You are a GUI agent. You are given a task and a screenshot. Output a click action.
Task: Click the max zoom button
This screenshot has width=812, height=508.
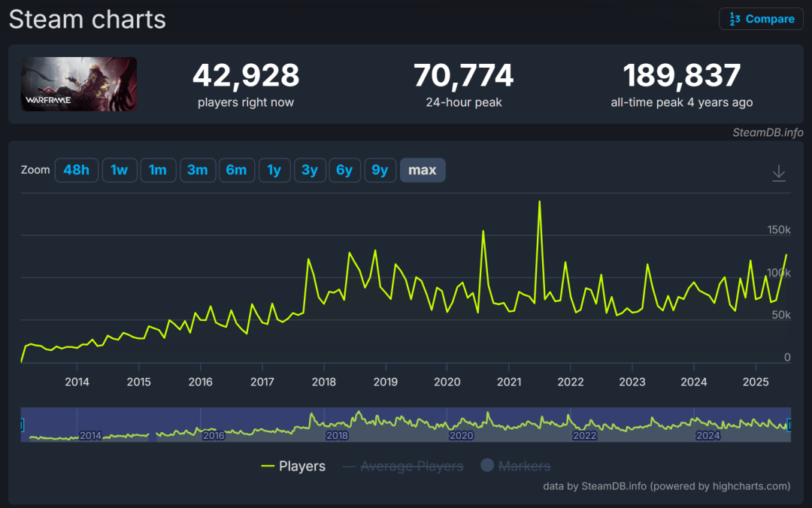[422, 170]
